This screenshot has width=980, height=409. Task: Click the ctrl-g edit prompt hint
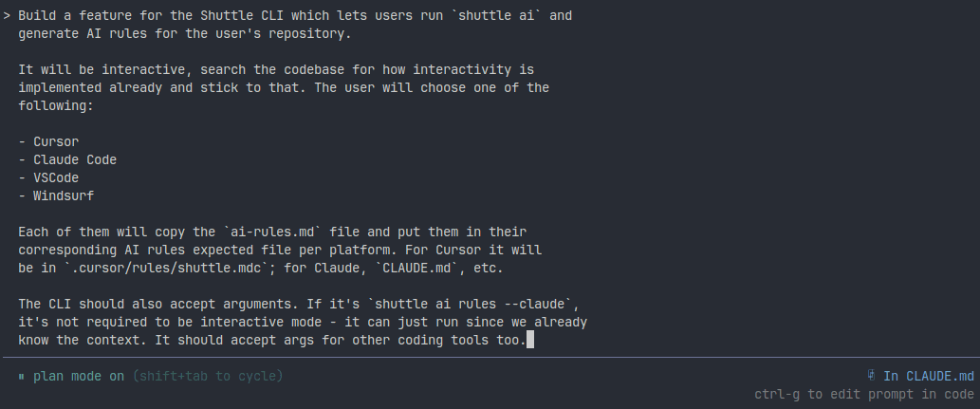pyautogui.click(x=864, y=394)
